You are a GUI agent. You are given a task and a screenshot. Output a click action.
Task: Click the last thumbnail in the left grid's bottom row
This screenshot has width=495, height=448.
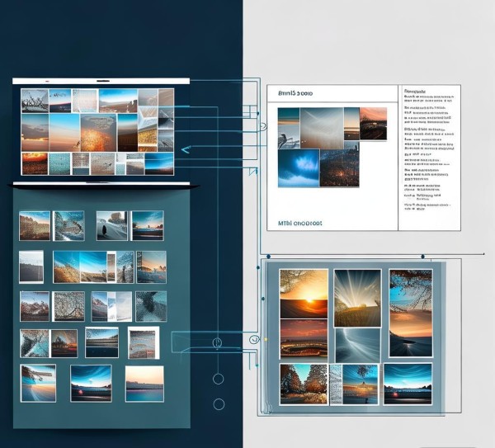144,384
